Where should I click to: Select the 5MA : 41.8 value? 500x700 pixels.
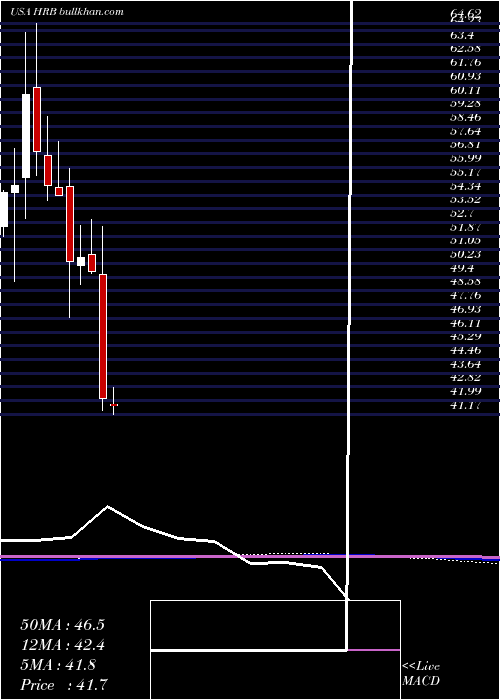(58, 665)
